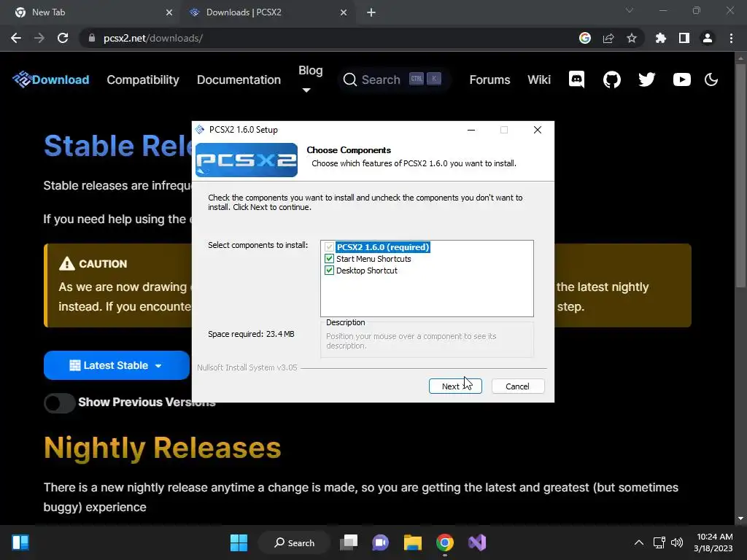Open the Forums link

(x=489, y=79)
